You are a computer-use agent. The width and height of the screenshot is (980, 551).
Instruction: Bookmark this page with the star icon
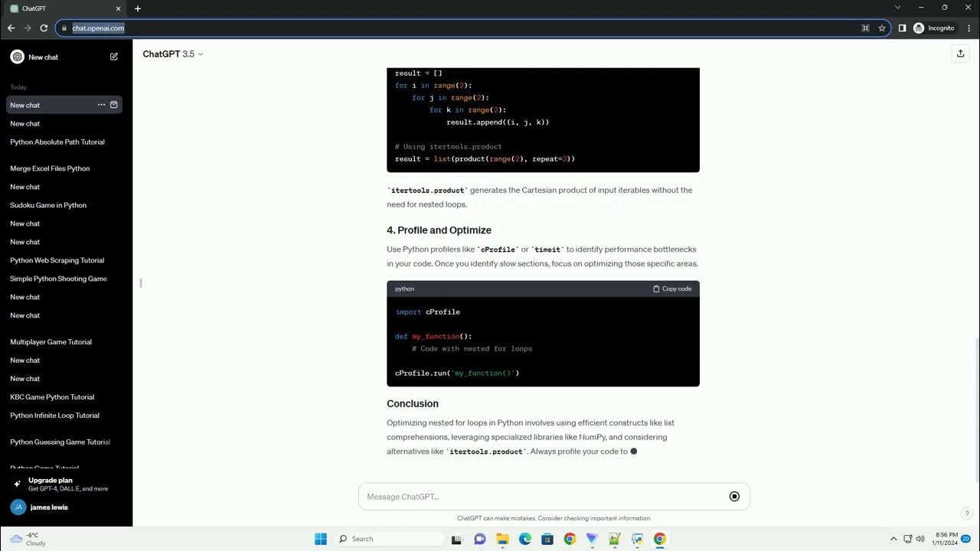click(x=882, y=28)
